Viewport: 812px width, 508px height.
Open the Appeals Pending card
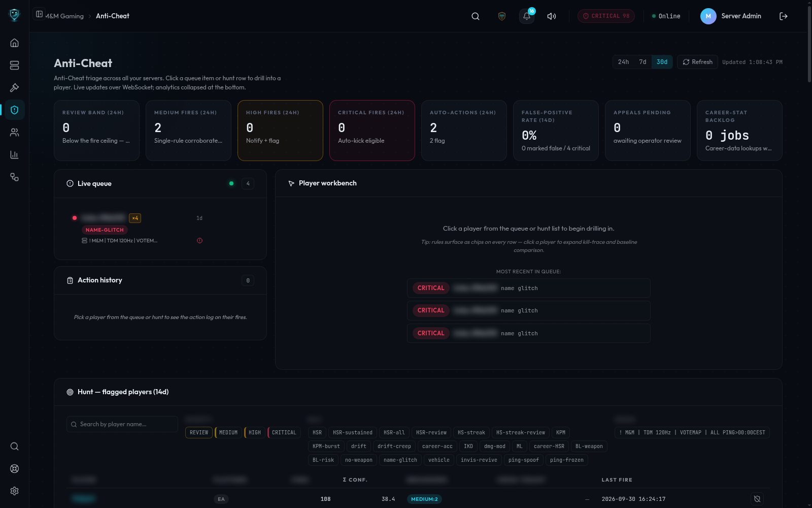(x=648, y=131)
